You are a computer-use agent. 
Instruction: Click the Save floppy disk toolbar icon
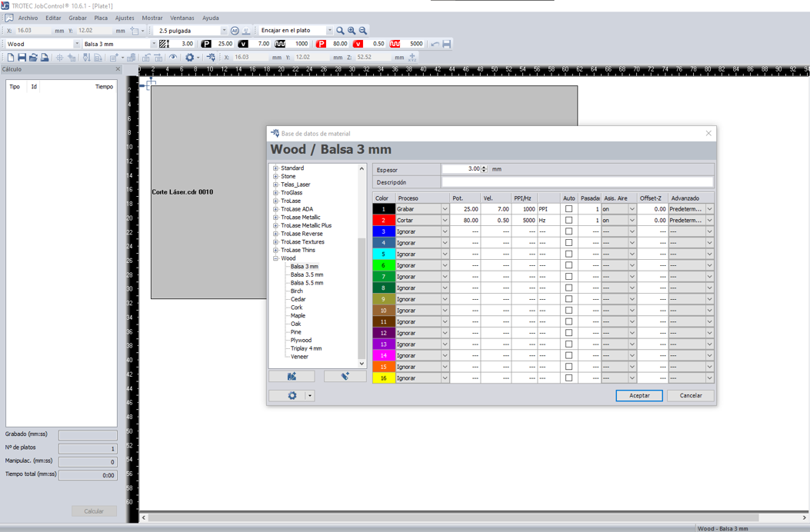pos(22,58)
